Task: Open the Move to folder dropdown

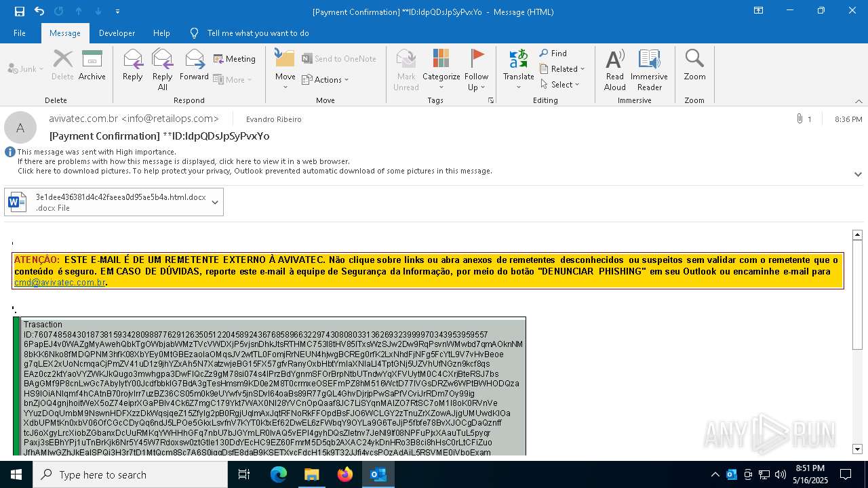Action: tap(285, 69)
